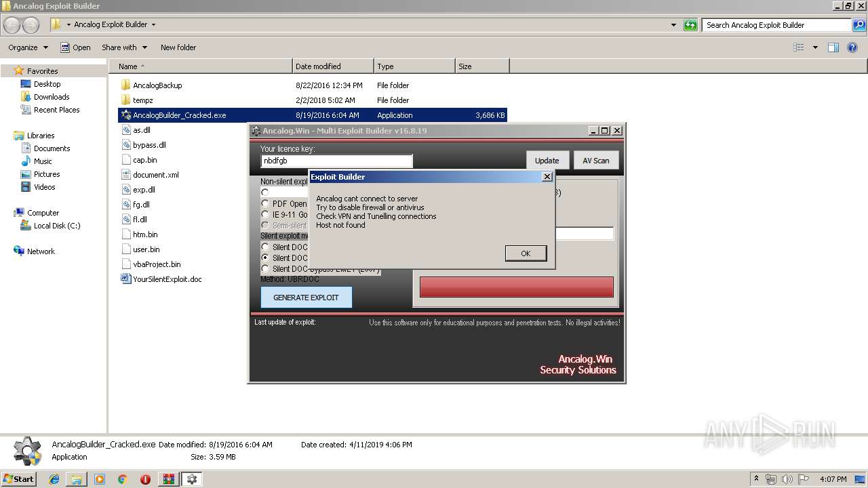Click the AV Scan button
This screenshot has width=868, height=488.
[596, 161]
